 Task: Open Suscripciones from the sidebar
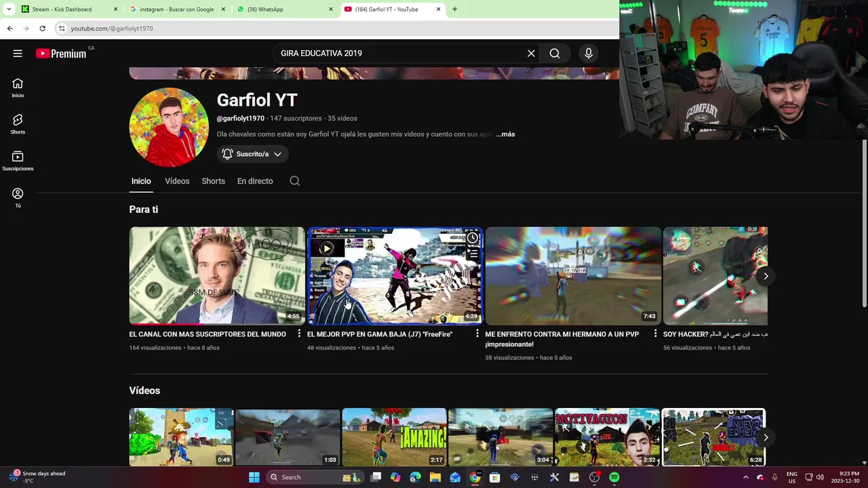[x=18, y=161]
